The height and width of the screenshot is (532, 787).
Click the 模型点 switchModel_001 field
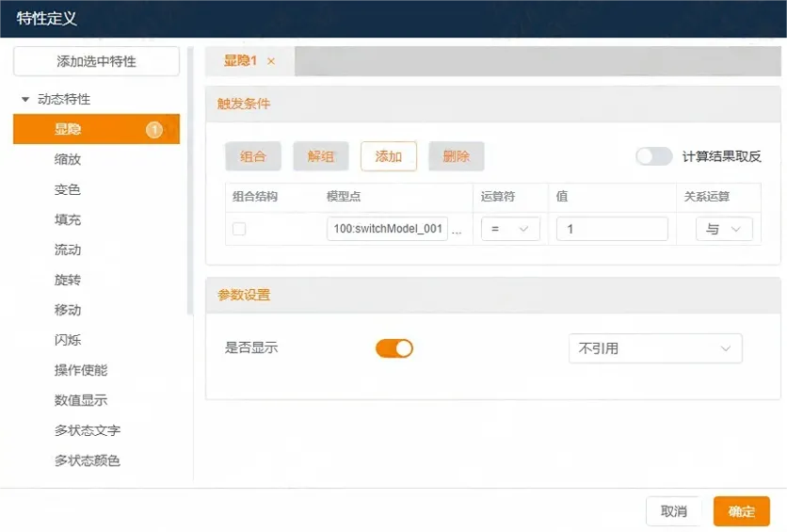pyautogui.click(x=387, y=229)
